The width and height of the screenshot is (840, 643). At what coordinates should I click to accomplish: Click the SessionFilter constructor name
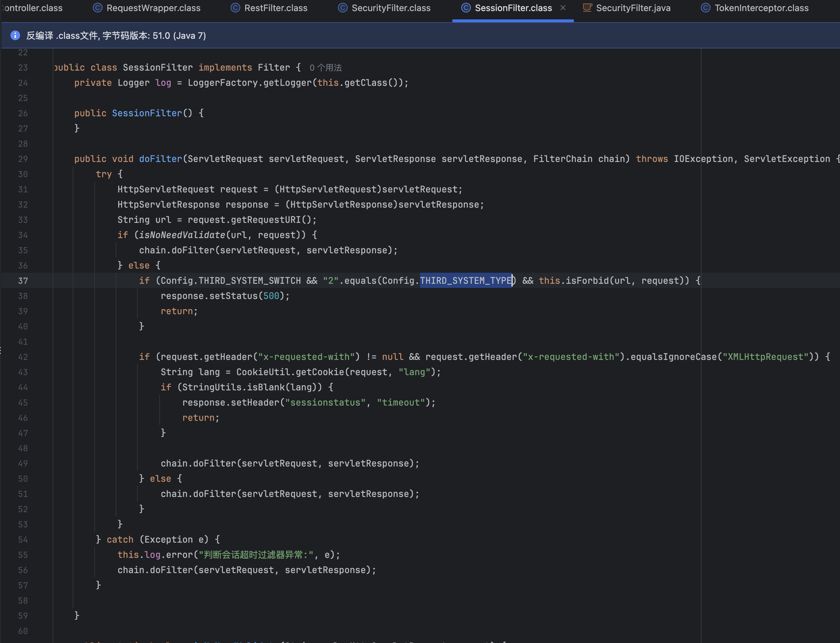coord(146,113)
